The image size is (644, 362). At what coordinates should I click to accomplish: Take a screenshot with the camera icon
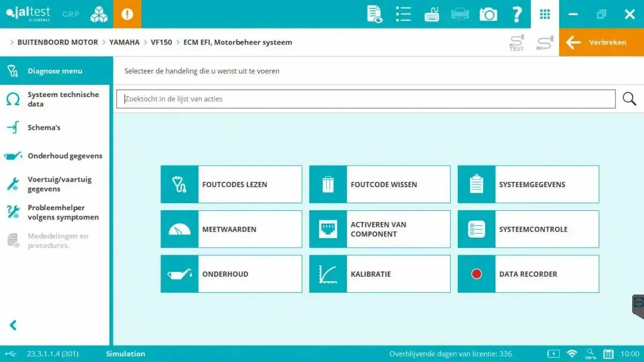488,14
